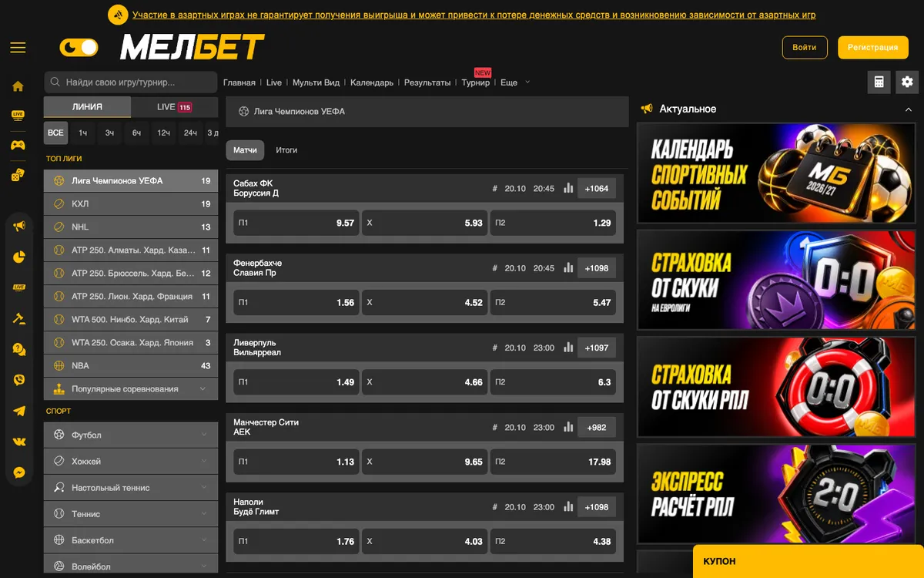Open the support chat question icon
Viewport: 924px width, 578px height.
(x=19, y=349)
